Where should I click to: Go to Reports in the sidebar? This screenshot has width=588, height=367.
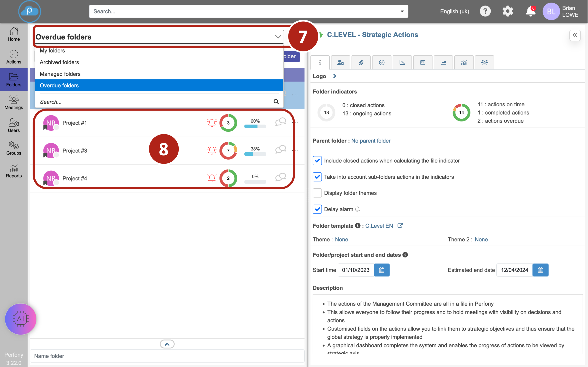tap(14, 171)
